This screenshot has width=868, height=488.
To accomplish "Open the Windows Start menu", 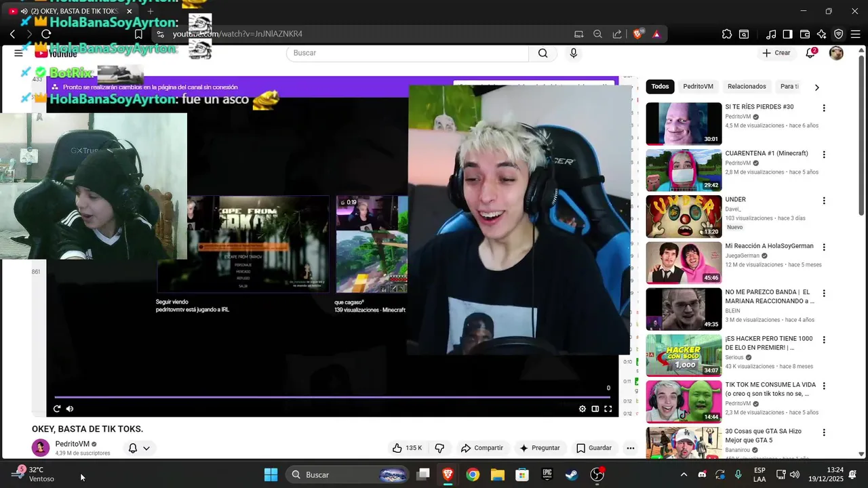I will [271, 474].
